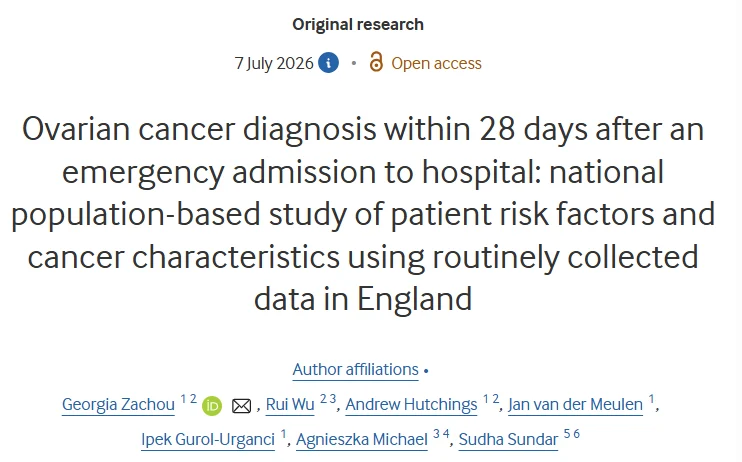Image resolution: width=742 pixels, height=462 pixels.
Task: Click the blue info icon beside date
Action: click(x=328, y=63)
